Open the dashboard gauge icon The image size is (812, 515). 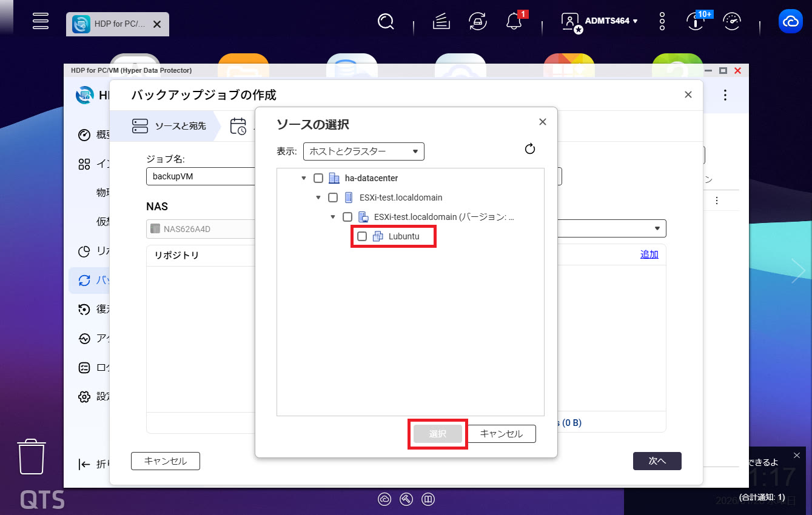(x=733, y=22)
